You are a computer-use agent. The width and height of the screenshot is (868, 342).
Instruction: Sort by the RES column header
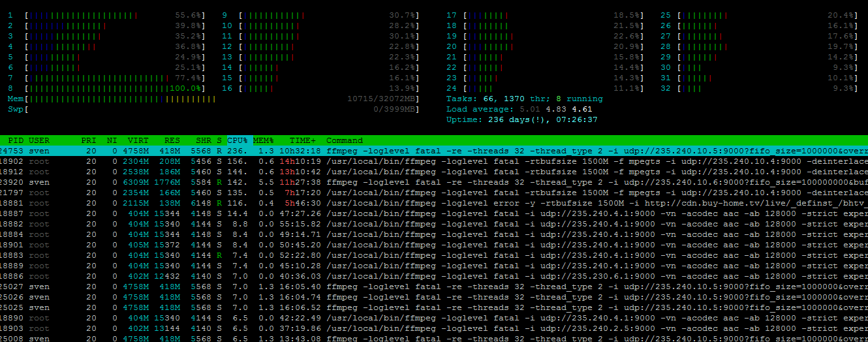[172, 140]
